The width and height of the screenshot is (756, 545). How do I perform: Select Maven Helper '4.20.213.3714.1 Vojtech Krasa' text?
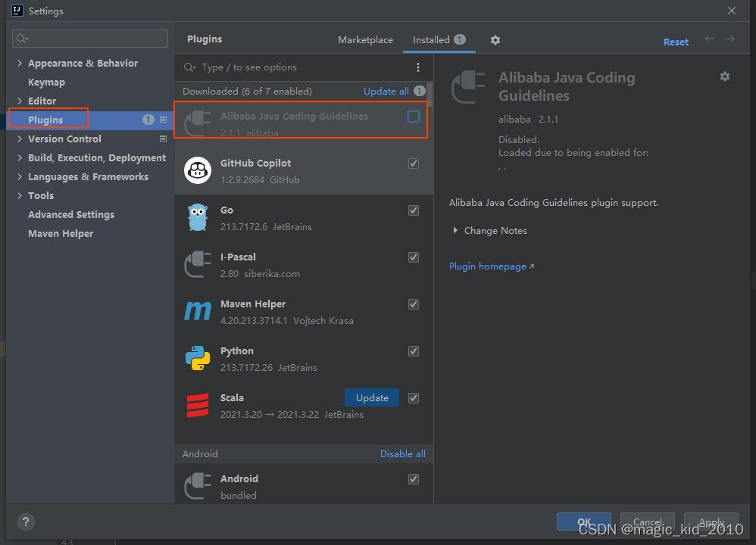click(x=287, y=321)
